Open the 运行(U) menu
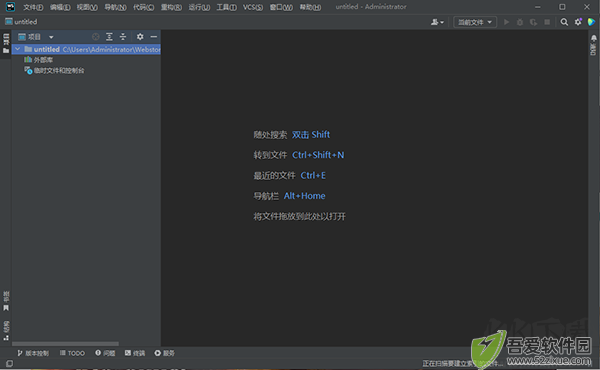 click(199, 7)
